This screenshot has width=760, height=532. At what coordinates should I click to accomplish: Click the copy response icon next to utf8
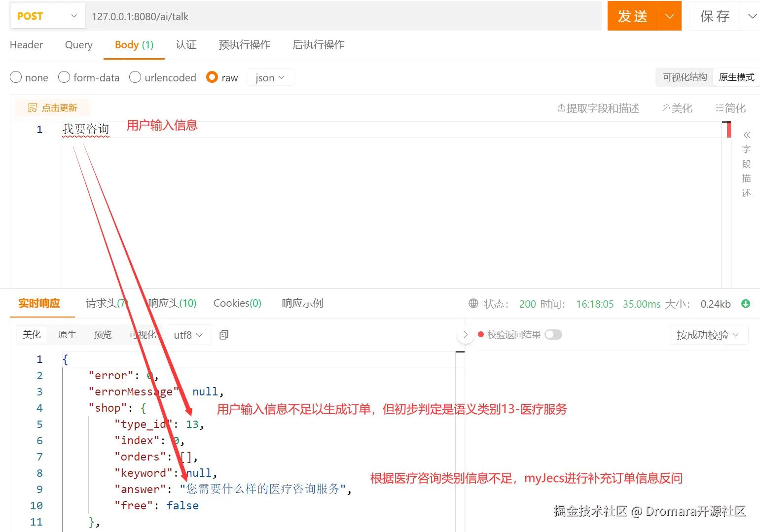click(223, 334)
